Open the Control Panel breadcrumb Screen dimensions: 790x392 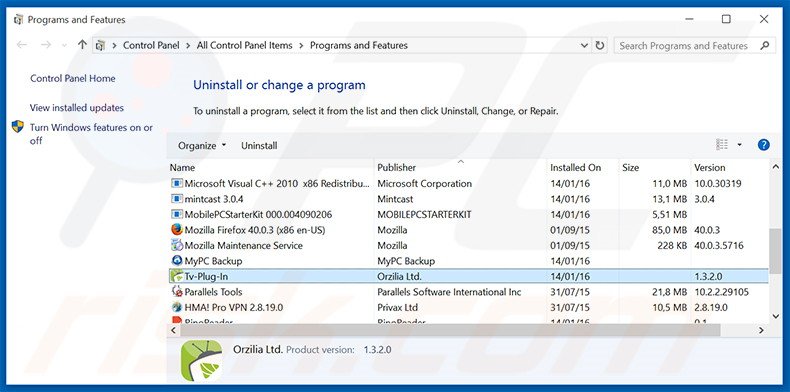pos(151,45)
